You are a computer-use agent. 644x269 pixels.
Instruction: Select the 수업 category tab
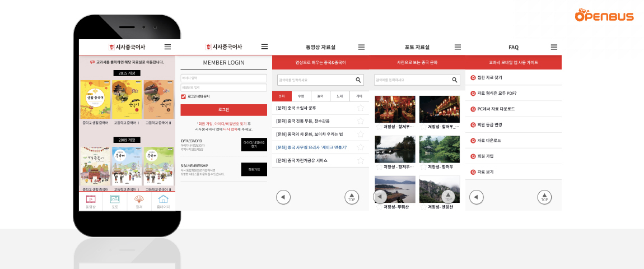point(301,96)
